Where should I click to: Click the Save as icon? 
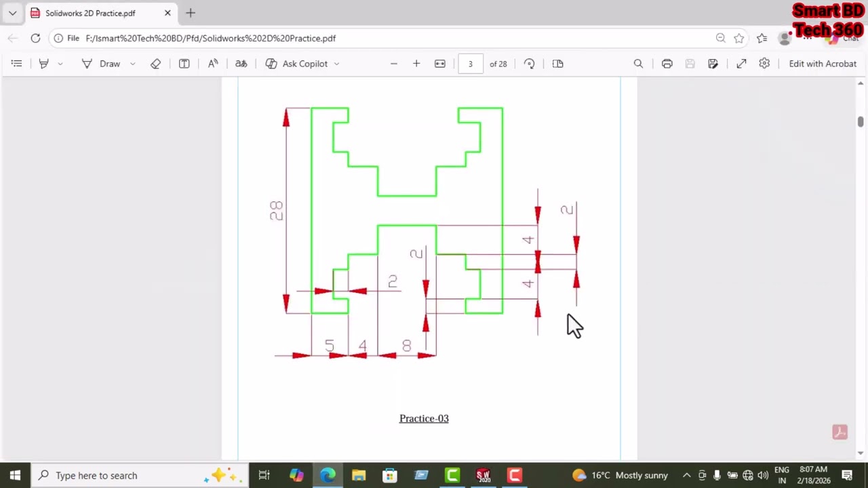(x=713, y=64)
